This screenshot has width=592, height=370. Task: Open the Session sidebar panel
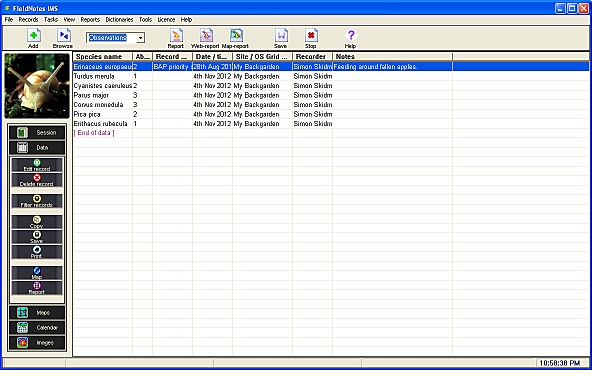(x=37, y=133)
